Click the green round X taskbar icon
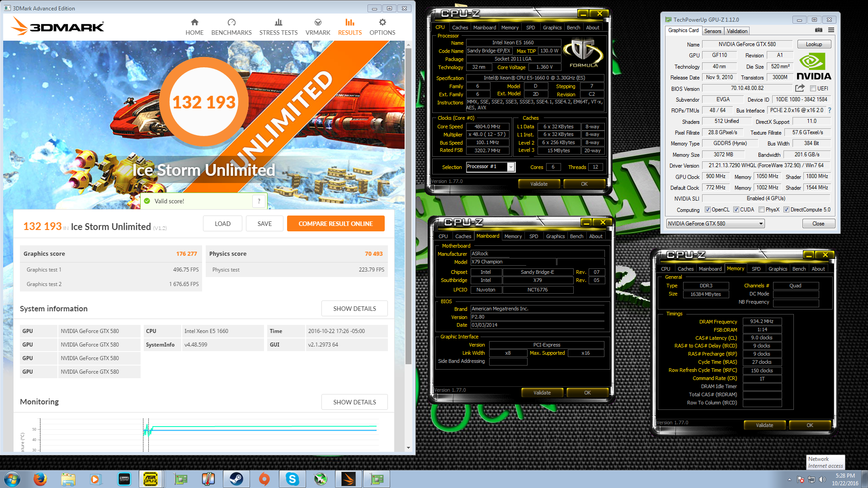Viewport: 868px width, 488px height. click(321, 479)
